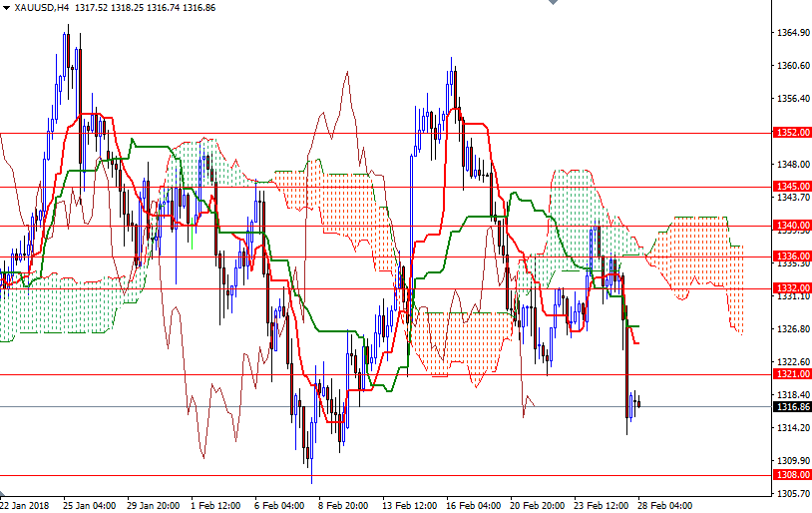Select the red 1308.00 price level tag
The image size is (812, 513).
[791, 476]
